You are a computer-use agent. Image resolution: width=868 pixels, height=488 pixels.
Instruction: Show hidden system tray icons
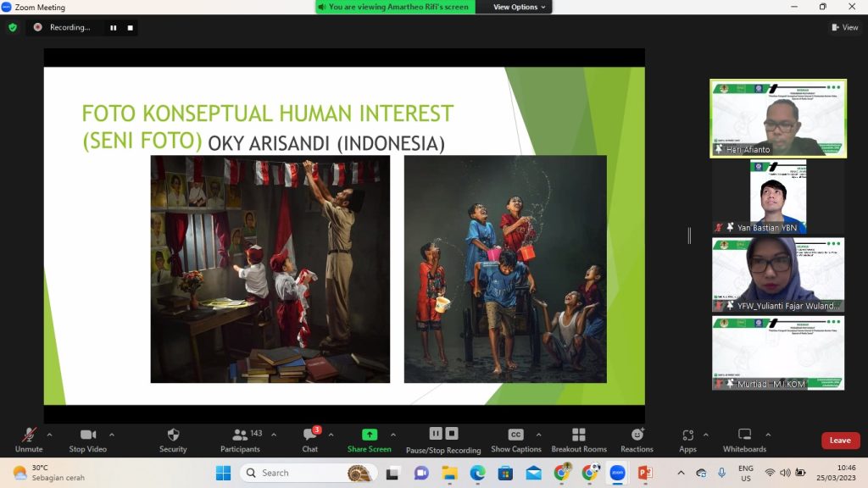(x=681, y=473)
